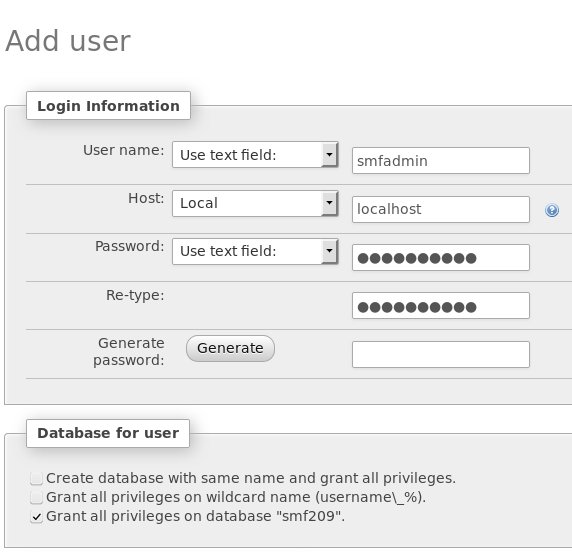The height and width of the screenshot is (552, 572).
Task: Click the 'Add user' page heading
Action: pos(68,40)
